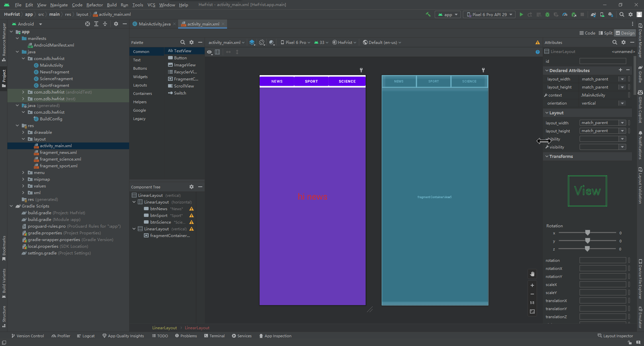Collapse all in Project panel

105,24
